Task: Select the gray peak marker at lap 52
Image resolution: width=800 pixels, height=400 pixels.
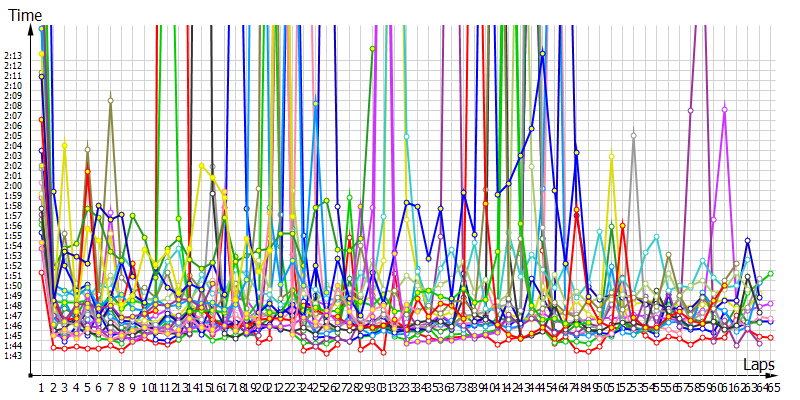Action: click(633, 135)
